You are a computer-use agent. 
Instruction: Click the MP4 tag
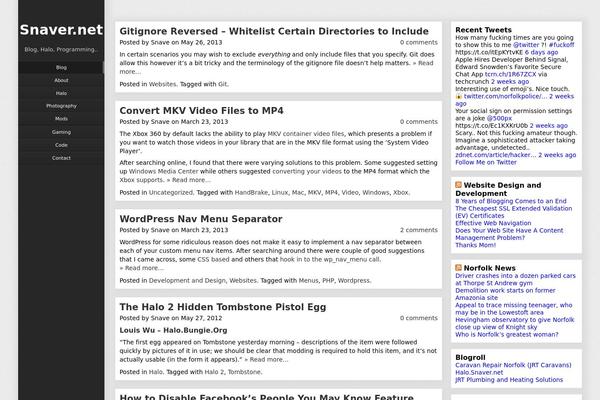click(x=331, y=193)
